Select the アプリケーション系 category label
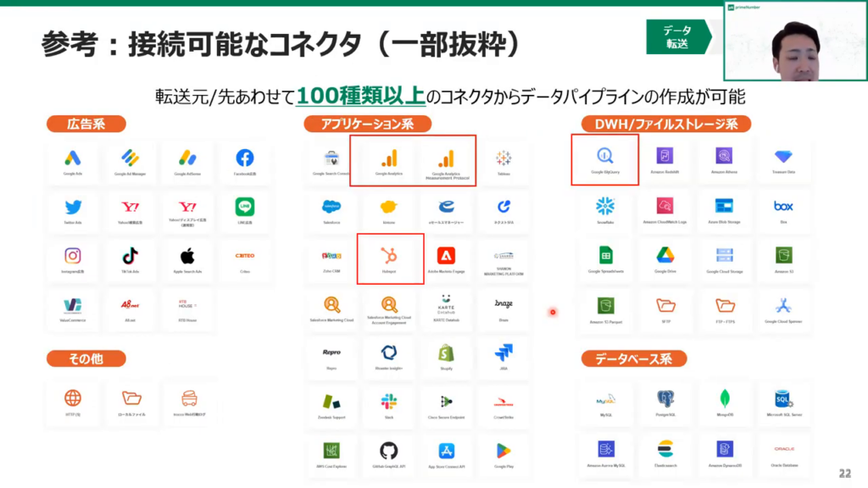 [367, 124]
